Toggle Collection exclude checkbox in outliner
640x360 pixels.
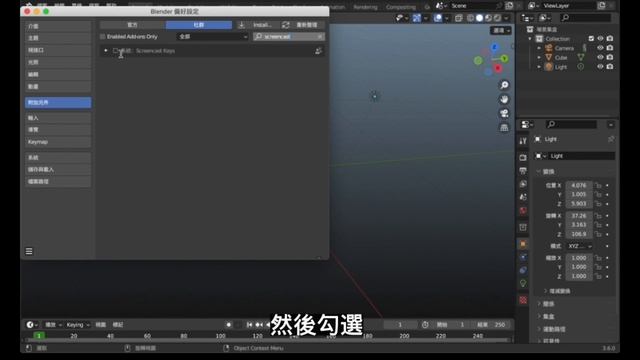pyautogui.click(x=591, y=38)
